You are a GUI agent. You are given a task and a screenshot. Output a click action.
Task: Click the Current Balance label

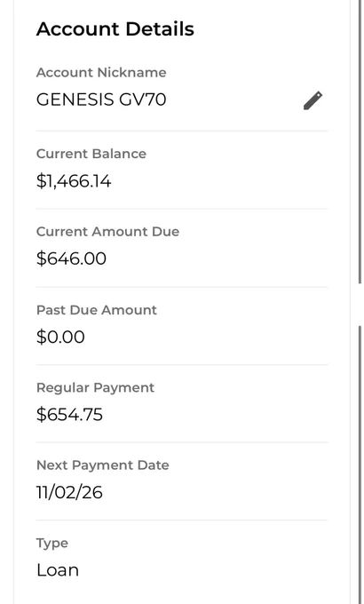tap(91, 154)
